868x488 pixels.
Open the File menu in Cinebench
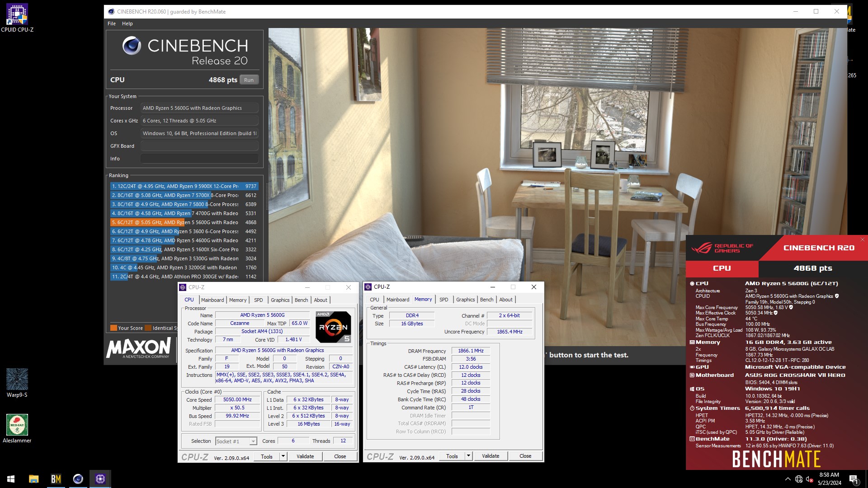(x=112, y=23)
